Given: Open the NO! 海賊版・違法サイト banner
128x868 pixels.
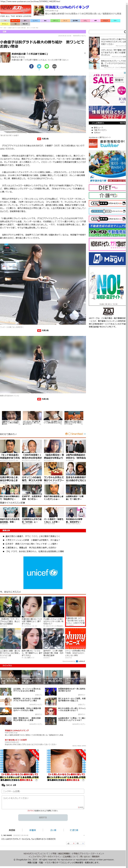Looking at the screenshot, I should (x=107, y=286).
